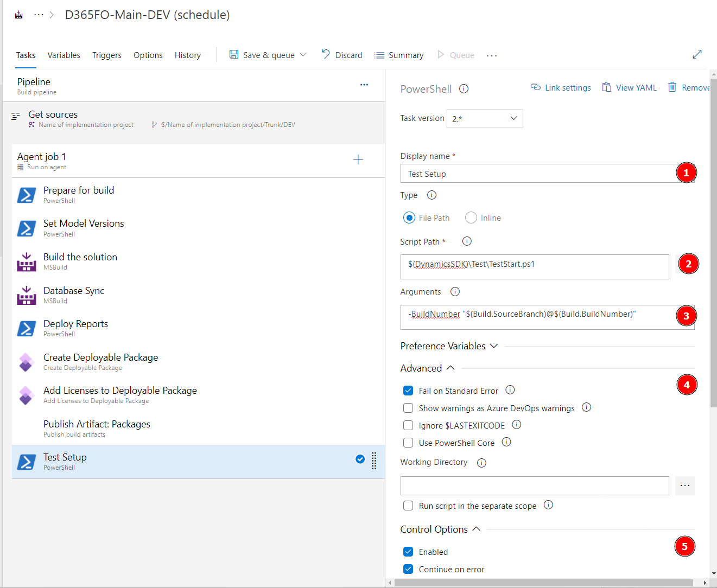Click the Build the solution MSBuild icon
717x588 pixels.
(x=26, y=262)
